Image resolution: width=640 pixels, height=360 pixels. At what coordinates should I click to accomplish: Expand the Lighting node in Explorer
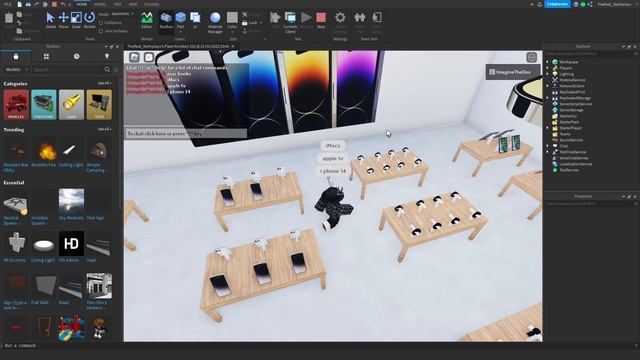pyautogui.click(x=548, y=74)
